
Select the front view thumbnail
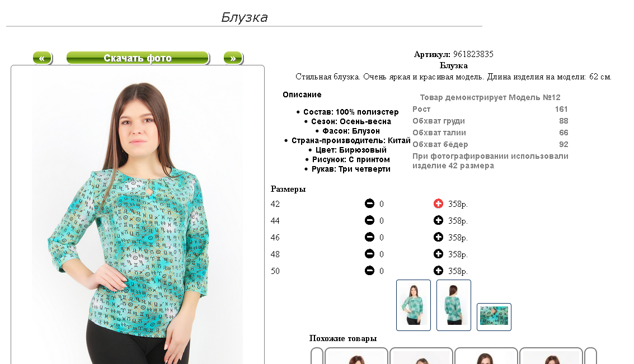413,305
